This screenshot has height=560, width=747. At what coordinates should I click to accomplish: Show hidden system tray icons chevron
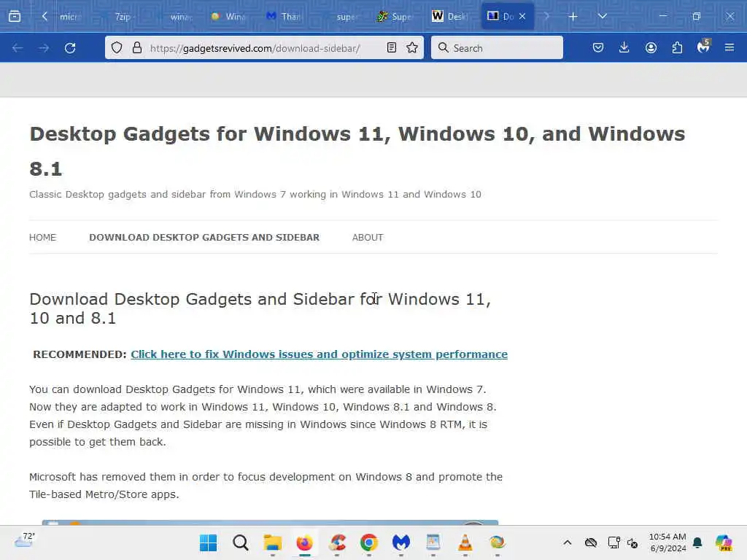[x=567, y=542]
